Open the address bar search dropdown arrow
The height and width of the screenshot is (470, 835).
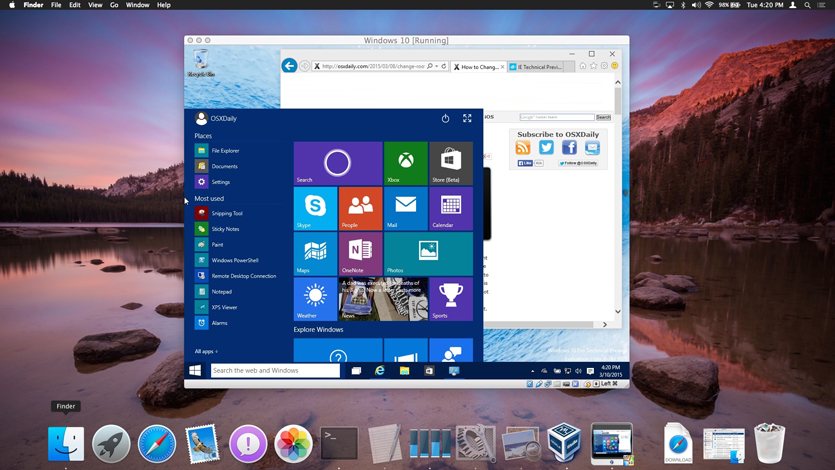437,66
